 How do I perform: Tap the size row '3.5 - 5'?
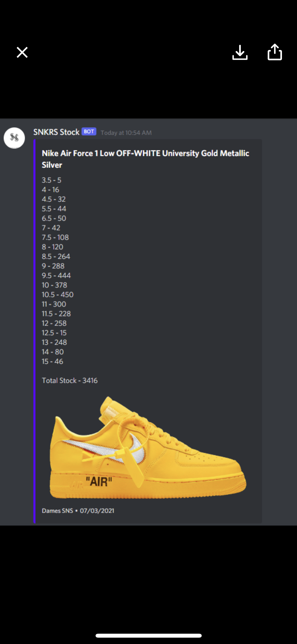tap(51, 180)
